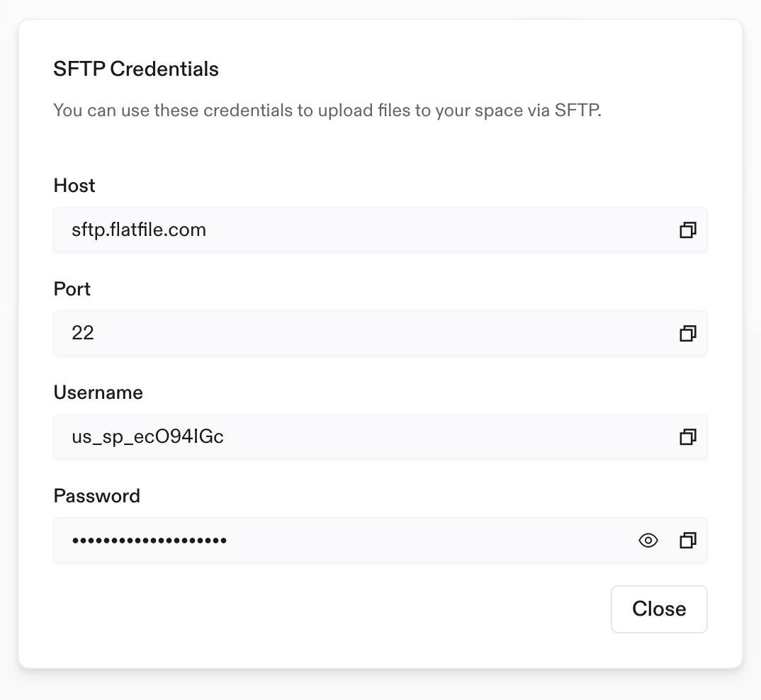The width and height of the screenshot is (761, 700).
Task: Click the copy icon in the Username row
Action: click(687, 436)
